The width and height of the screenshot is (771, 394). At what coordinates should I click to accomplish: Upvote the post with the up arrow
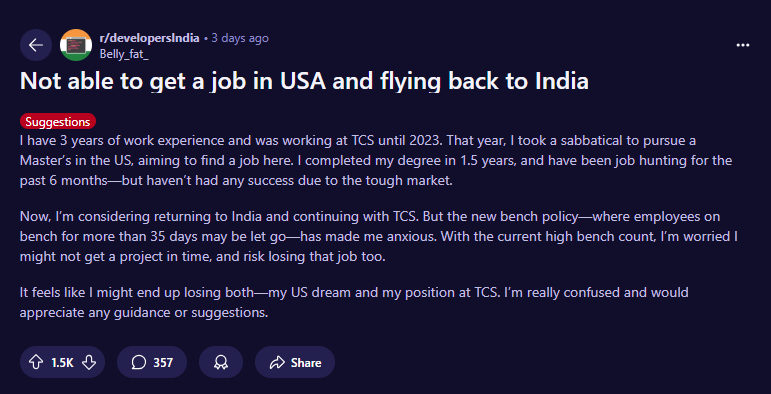point(36,363)
